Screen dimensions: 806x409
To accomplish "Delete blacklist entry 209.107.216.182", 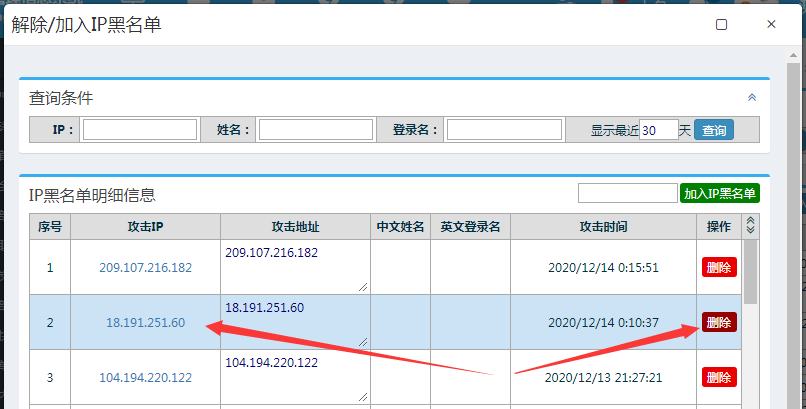I will click(x=719, y=267).
